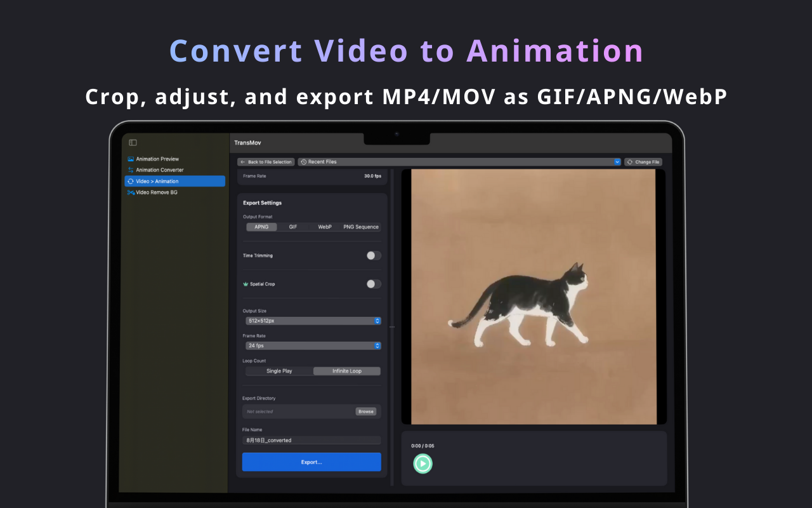Select the Video > Animation tool
Image resolution: width=812 pixels, height=508 pixels.
(157, 180)
